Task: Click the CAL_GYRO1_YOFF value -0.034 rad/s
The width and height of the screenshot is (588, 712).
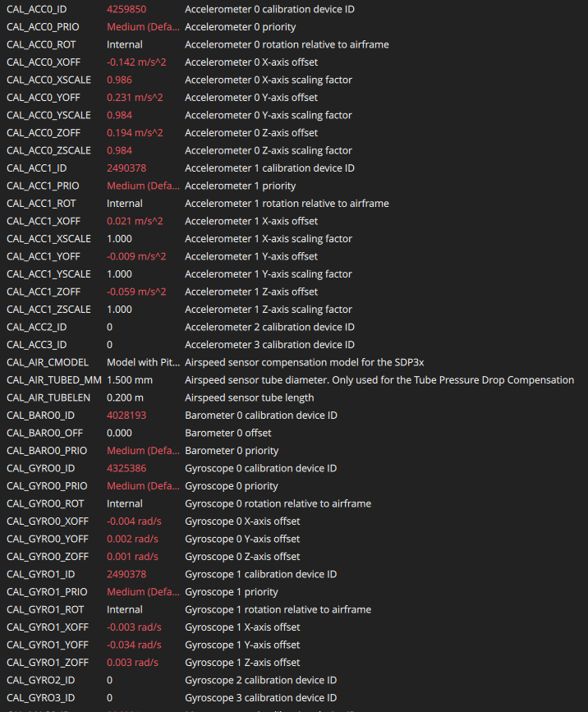Action: click(134, 645)
